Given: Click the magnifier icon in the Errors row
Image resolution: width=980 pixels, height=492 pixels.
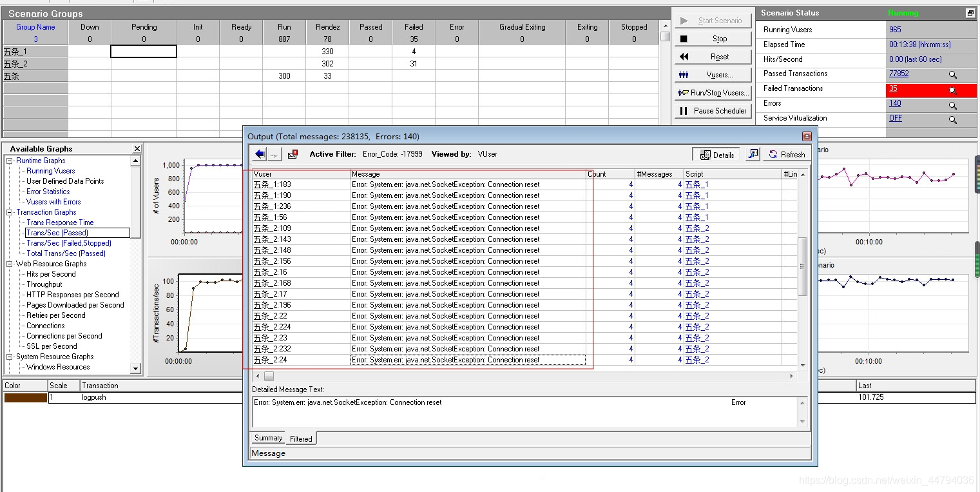Looking at the screenshot, I should [953, 105].
